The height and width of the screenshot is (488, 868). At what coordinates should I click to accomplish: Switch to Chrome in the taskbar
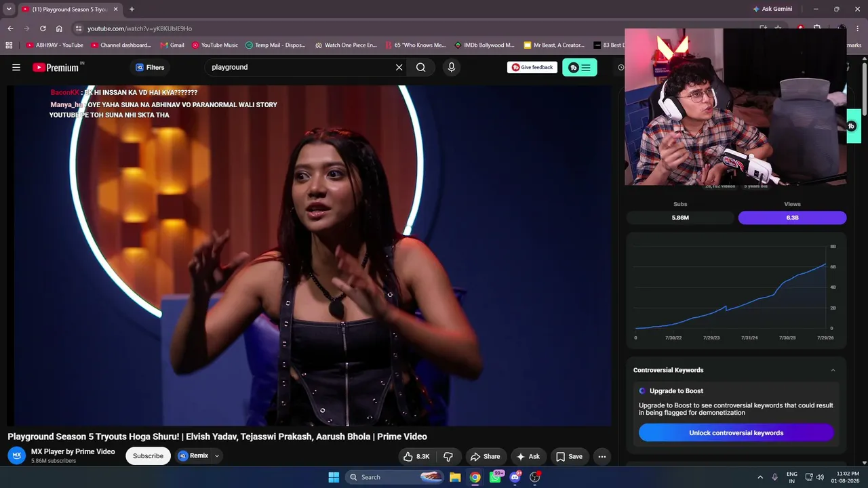pyautogui.click(x=475, y=477)
